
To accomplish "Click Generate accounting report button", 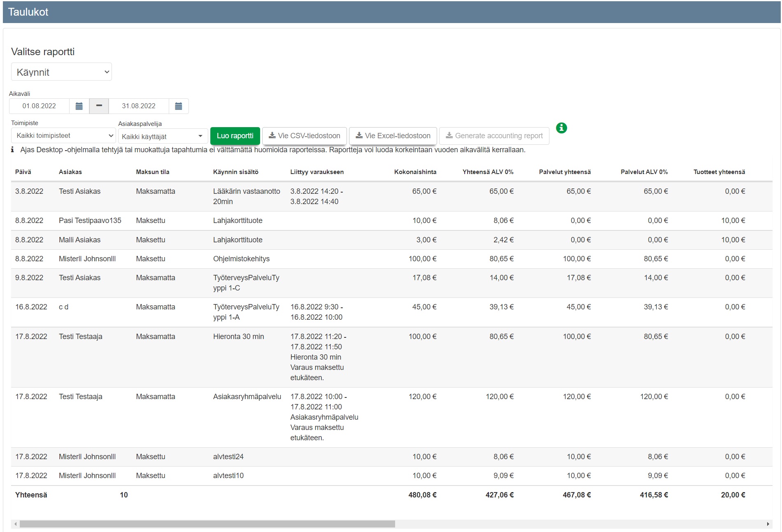I will (x=494, y=136).
